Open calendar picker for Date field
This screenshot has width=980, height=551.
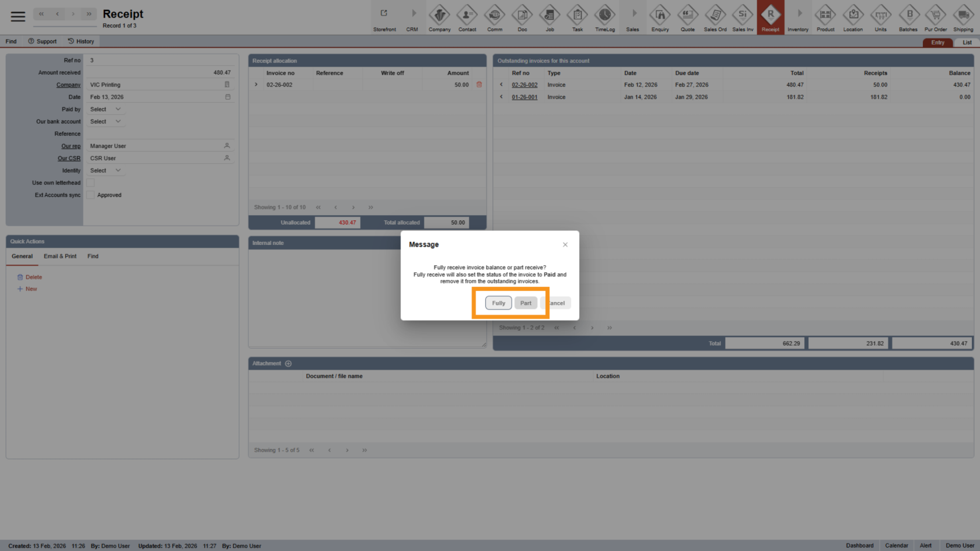(228, 97)
